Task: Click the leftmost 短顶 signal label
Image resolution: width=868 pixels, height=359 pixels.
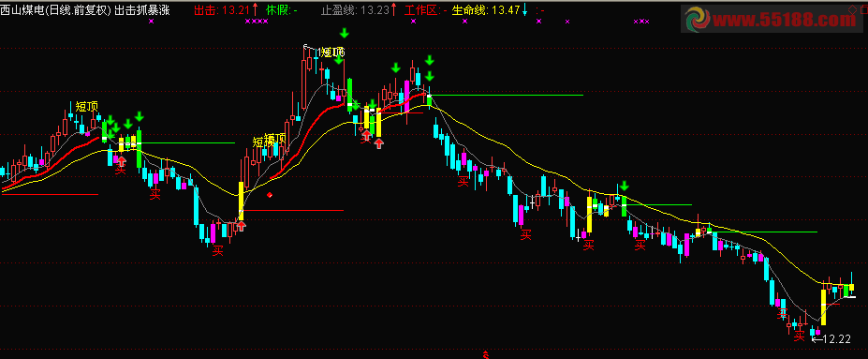Action: [87, 107]
